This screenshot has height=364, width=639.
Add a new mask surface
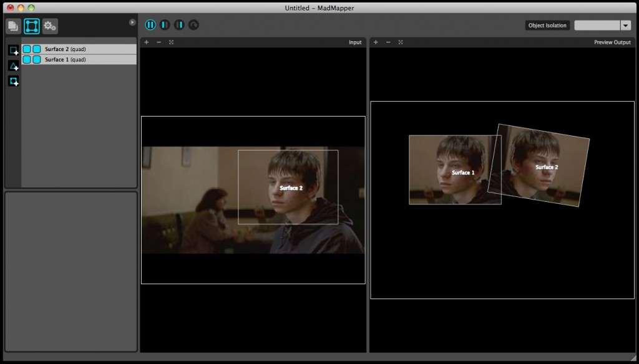click(x=14, y=81)
